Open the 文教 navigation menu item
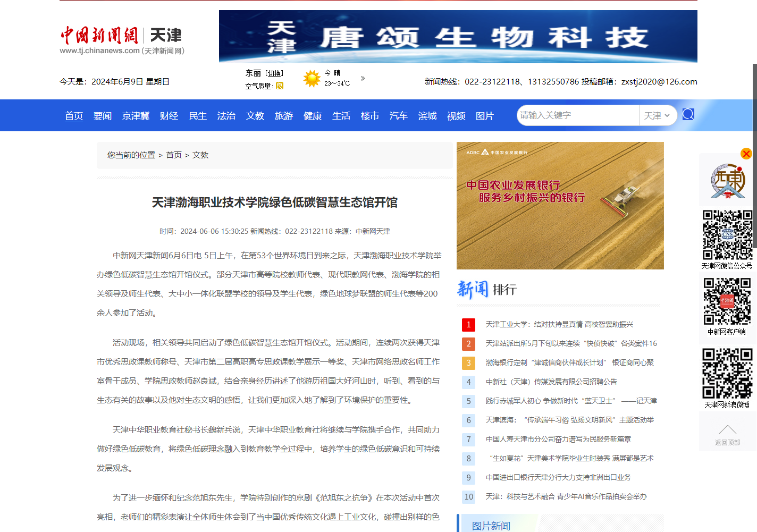 click(255, 116)
